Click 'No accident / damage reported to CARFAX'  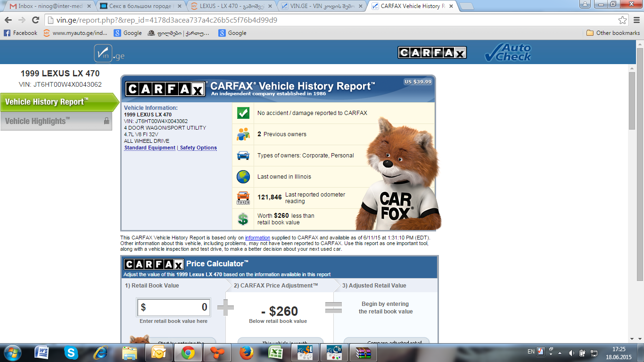coord(312,113)
